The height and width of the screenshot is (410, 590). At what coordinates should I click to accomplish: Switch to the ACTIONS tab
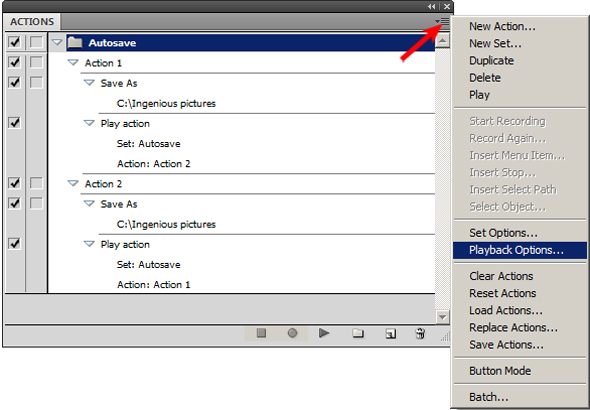tap(32, 22)
